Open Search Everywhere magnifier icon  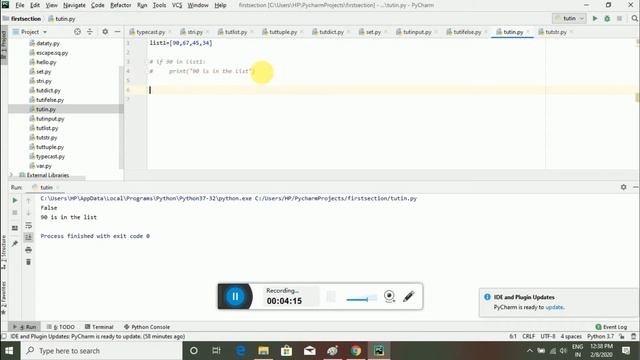(x=634, y=18)
